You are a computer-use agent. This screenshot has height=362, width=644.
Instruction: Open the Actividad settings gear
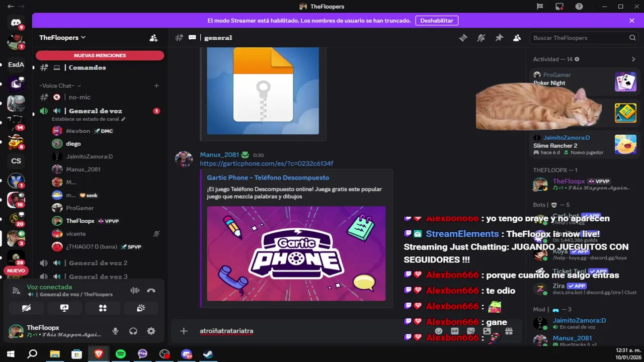[577, 59]
